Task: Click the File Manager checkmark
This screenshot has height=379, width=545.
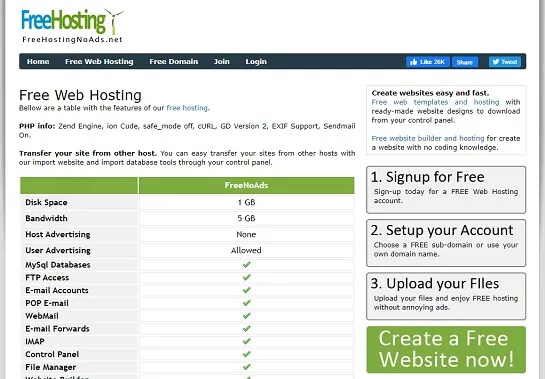Action: click(x=246, y=367)
